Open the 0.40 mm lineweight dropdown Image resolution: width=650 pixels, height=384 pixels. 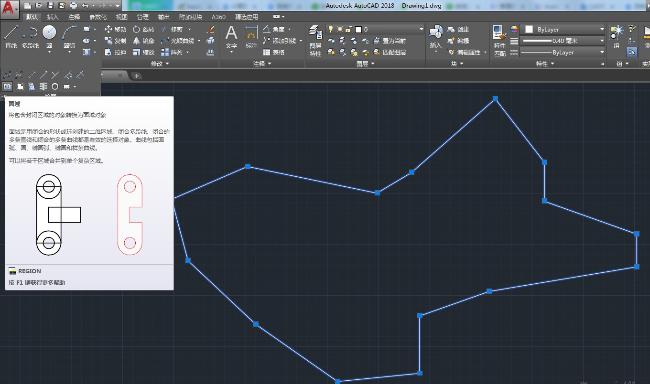(x=563, y=41)
